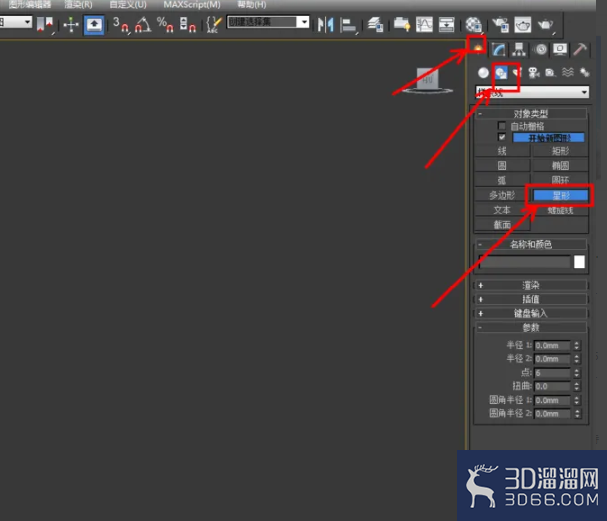Open the Layer Manager icon

tap(375, 25)
